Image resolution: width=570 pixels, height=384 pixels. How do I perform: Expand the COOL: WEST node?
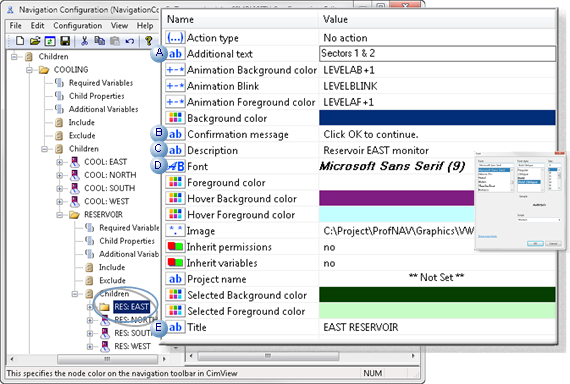coord(60,201)
